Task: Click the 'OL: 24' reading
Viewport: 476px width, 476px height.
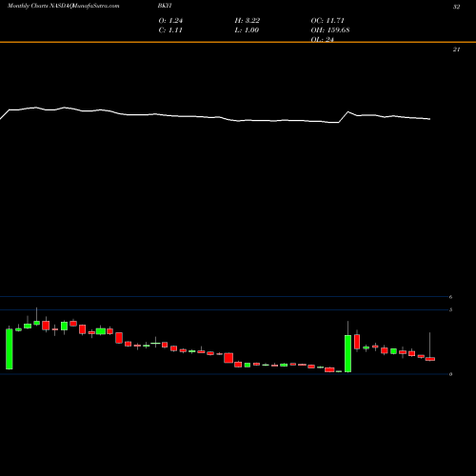Action: 322,39
